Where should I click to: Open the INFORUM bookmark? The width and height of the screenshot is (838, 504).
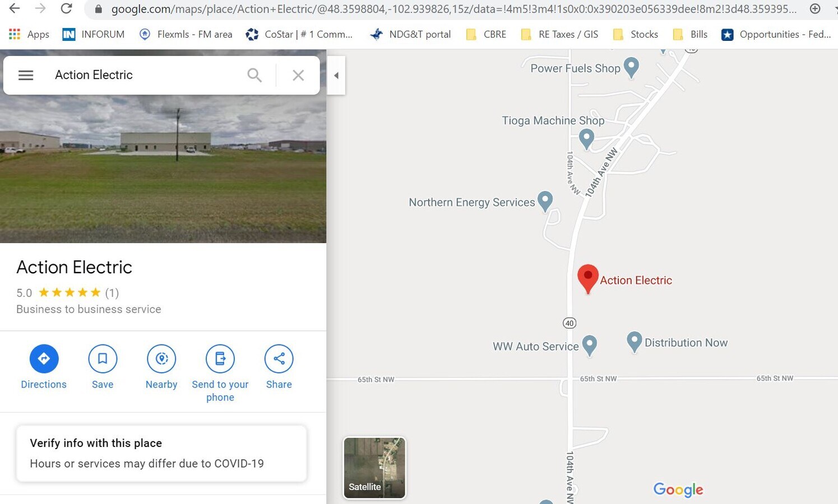click(x=93, y=34)
